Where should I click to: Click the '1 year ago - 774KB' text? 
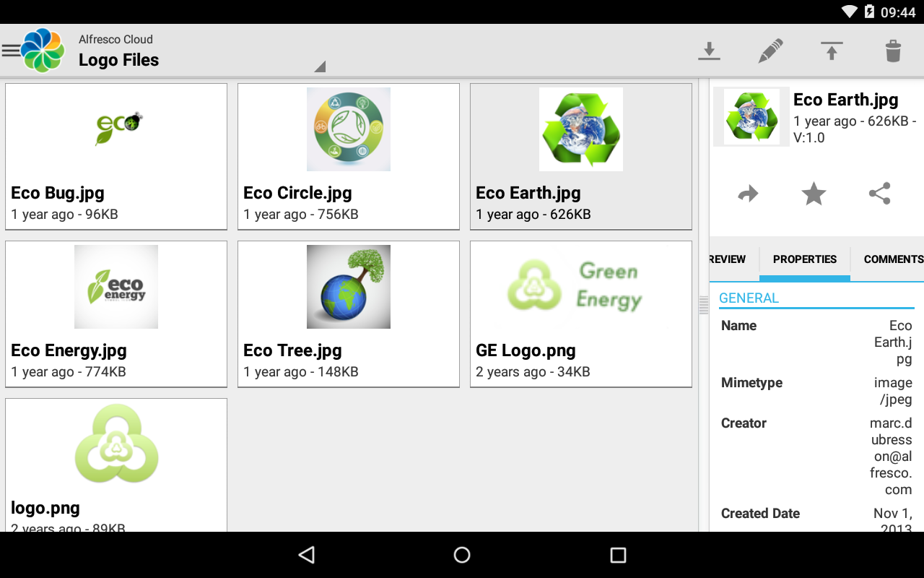coord(69,372)
